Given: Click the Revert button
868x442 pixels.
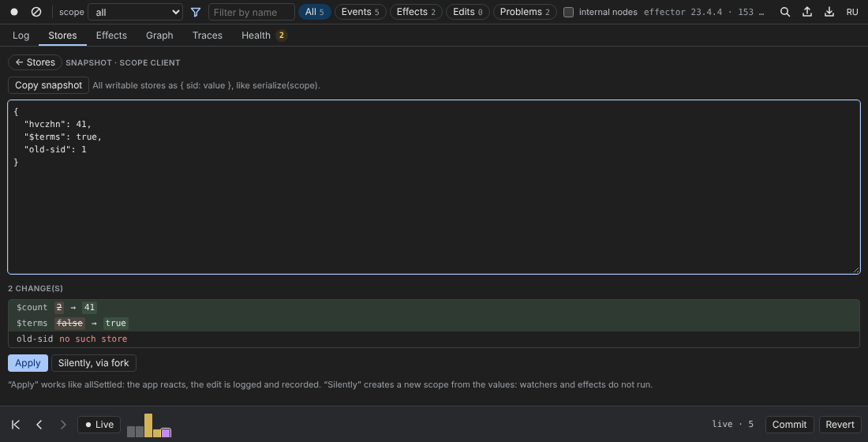Looking at the screenshot, I should tap(840, 425).
